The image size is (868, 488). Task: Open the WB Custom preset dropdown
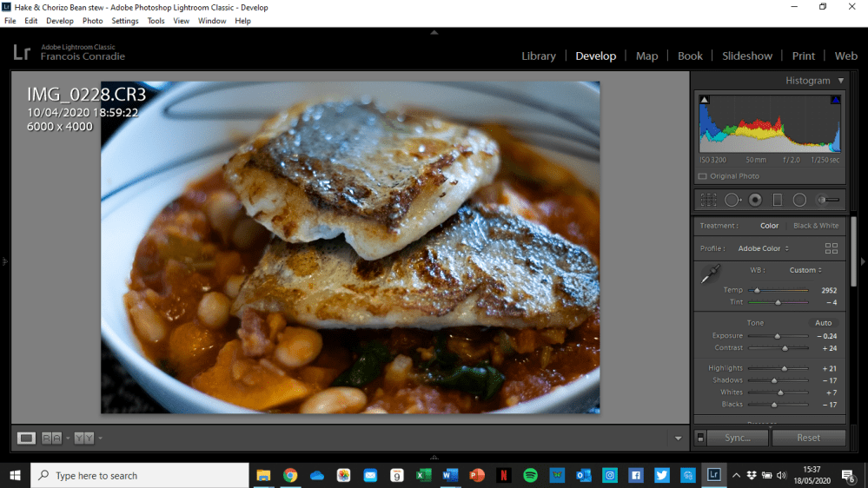[x=805, y=270]
